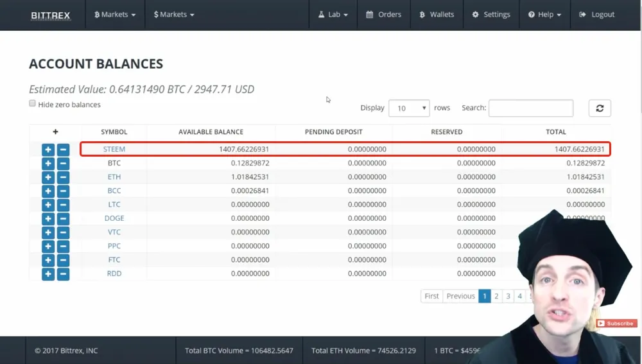Viewport: 642px width, 364px height.
Task: Click the plus icon in the table header
Action: point(55,132)
